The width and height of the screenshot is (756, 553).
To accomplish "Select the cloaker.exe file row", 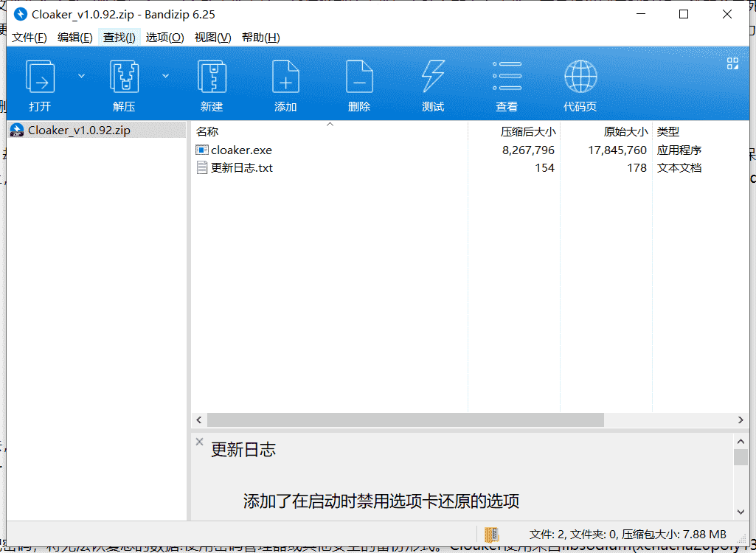I will pyautogui.click(x=469, y=150).
